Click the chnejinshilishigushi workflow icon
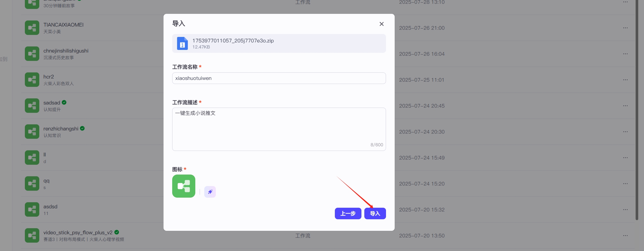644x251 pixels. 32,54
